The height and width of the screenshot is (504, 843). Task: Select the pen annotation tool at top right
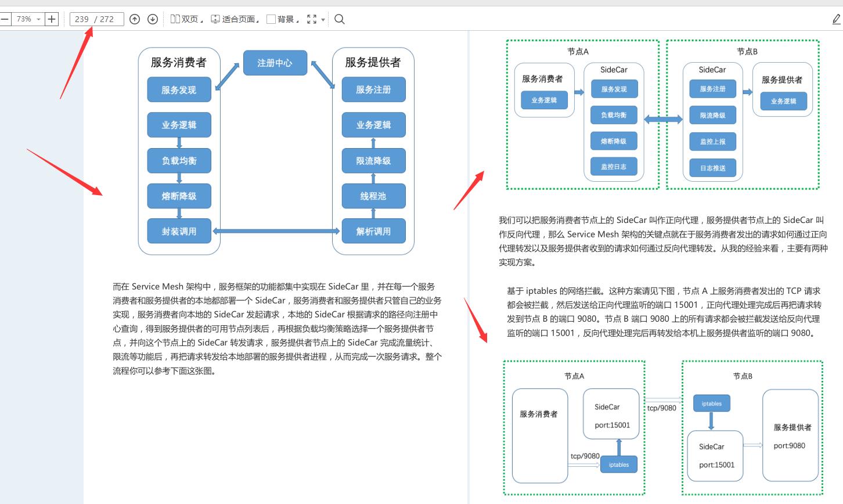click(836, 19)
